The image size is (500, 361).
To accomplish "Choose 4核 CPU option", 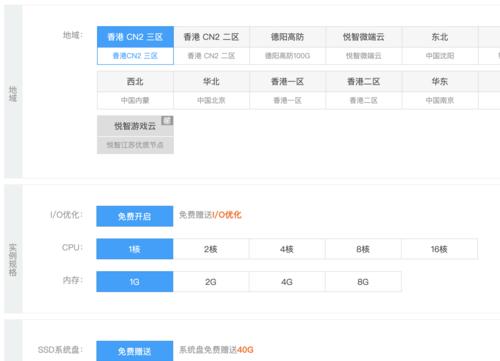I will pyautogui.click(x=287, y=249).
